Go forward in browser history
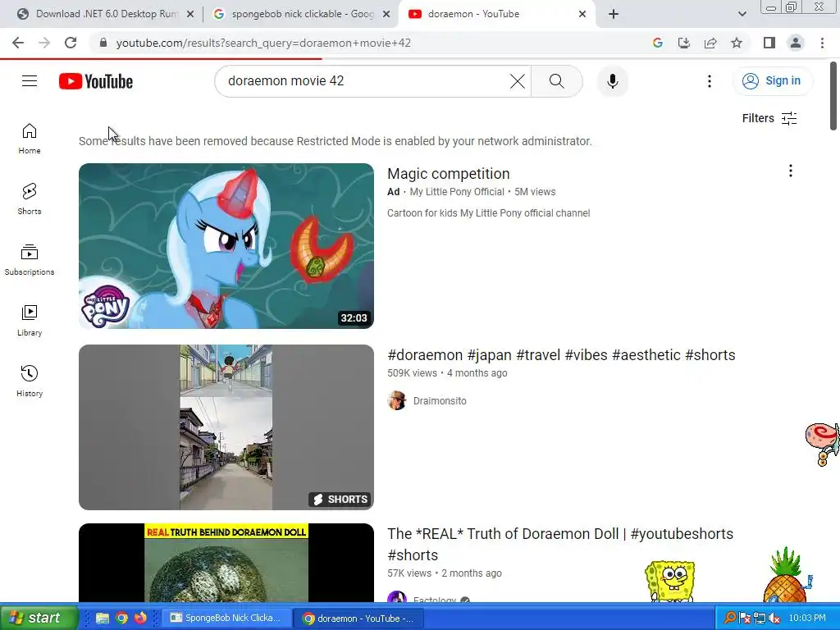The image size is (840, 630). (x=44, y=43)
